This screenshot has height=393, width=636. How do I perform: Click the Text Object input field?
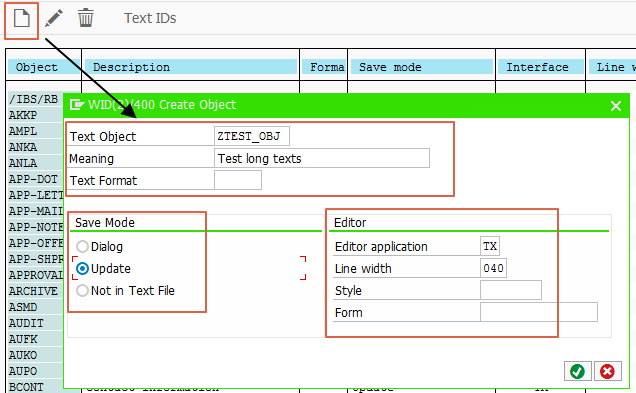point(251,136)
